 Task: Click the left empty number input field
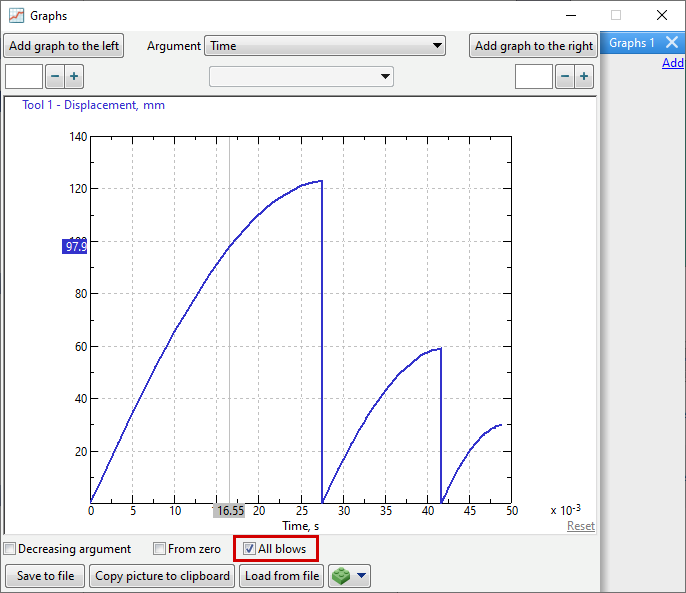click(x=24, y=77)
